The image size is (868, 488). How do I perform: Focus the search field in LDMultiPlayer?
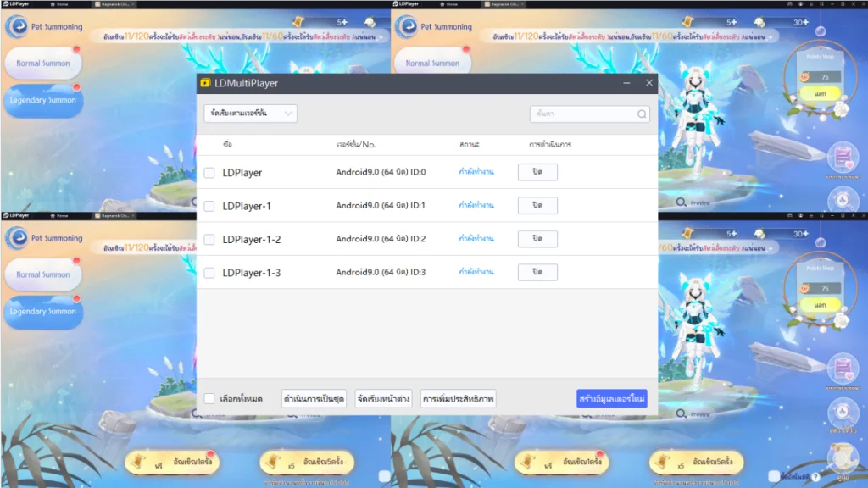590,114
